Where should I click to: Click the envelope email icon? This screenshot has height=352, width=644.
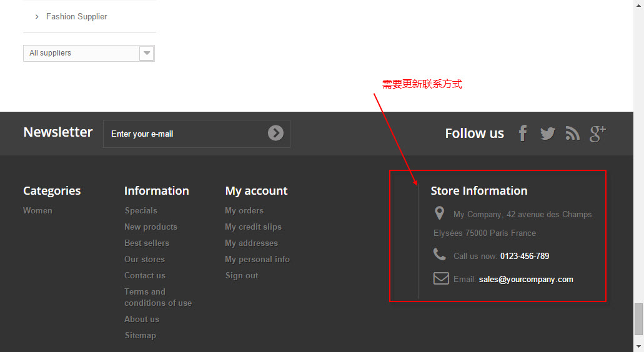point(441,278)
